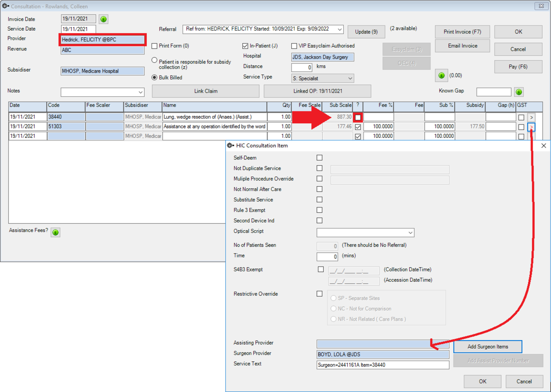Open details arrow for item 51303 row
551x392 pixels.
(x=531, y=127)
